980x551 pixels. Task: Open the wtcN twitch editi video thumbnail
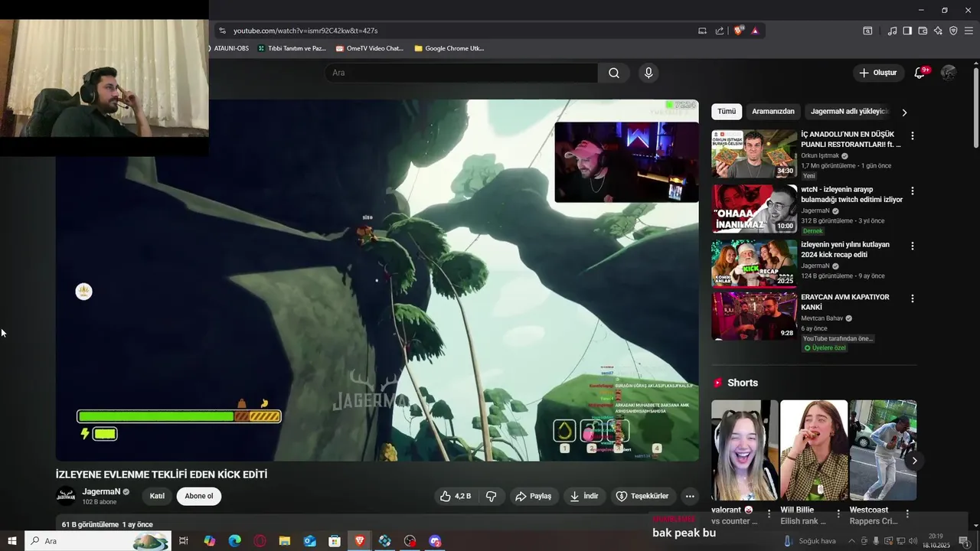click(754, 209)
